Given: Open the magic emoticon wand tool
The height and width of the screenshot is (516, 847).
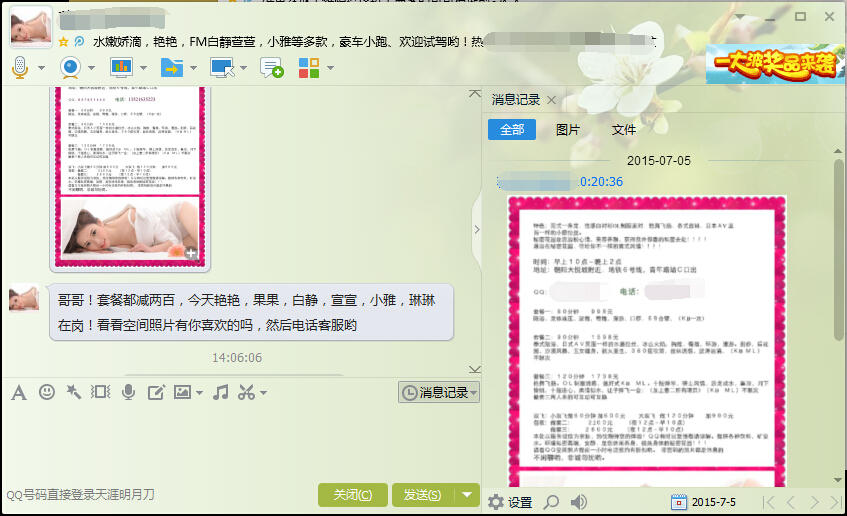Looking at the screenshot, I should (x=73, y=392).
